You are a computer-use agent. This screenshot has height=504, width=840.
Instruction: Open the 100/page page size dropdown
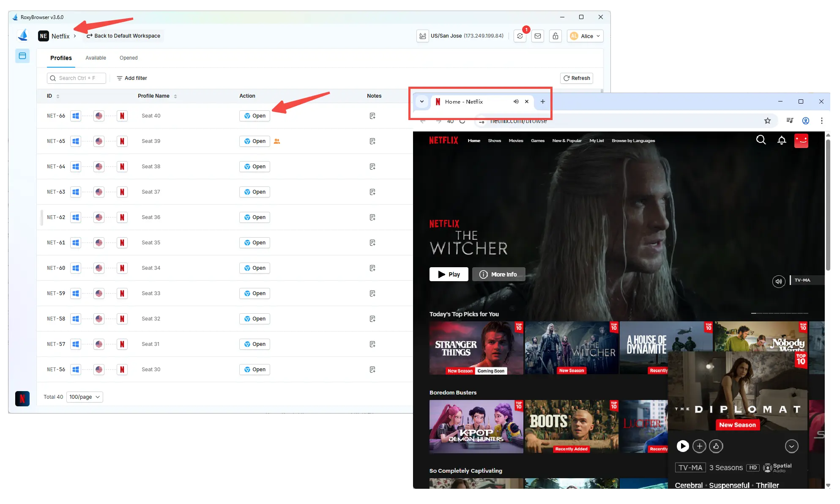tap(85, 397)
